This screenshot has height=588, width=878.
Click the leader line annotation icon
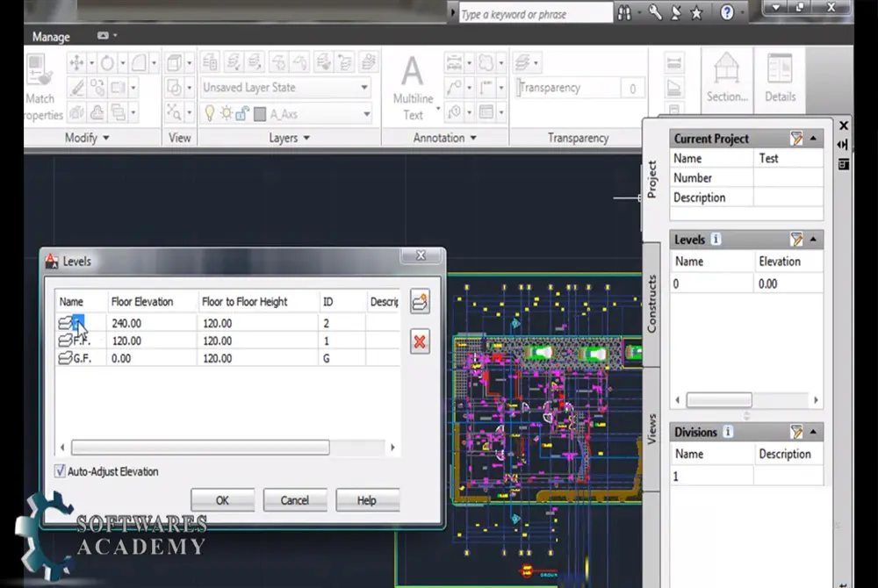454,88
